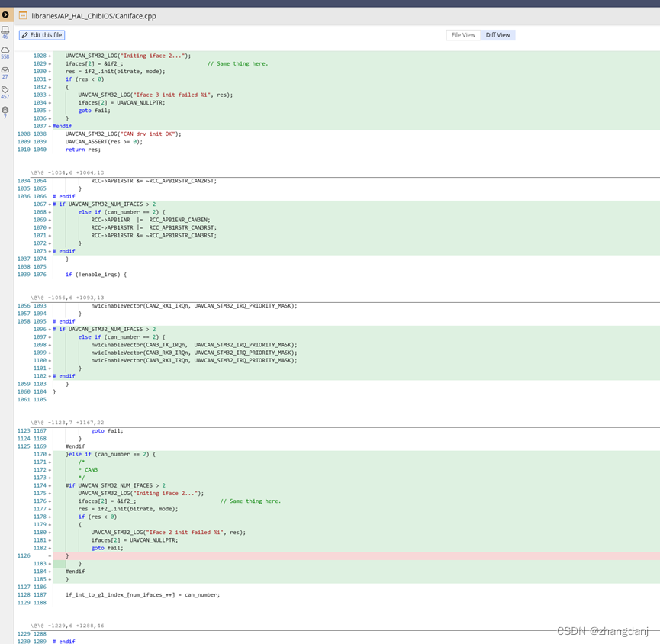Click hunk header -1034,6 +1064,13
Screen dimensions: 660x644
[67, 172]
